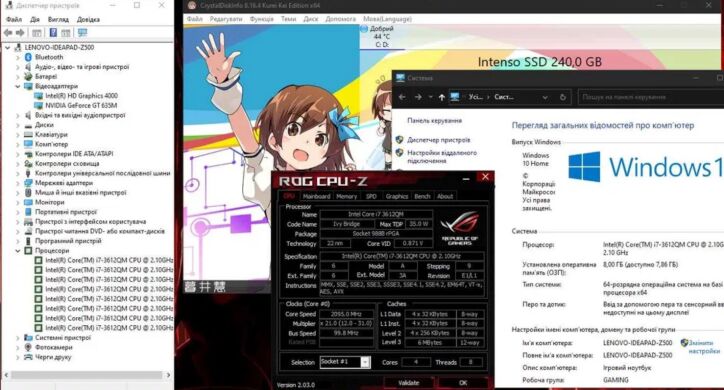Click the Forward arrow in the Система window

pyautogui.click(x=418, y=97)
